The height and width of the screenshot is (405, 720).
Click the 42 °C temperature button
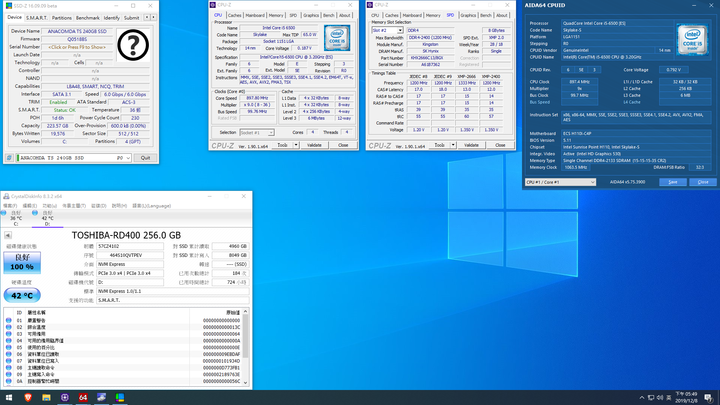[22, 295]
